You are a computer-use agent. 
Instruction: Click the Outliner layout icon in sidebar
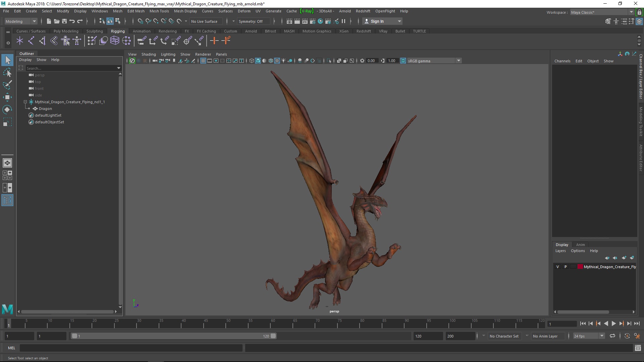coord(7,200)
